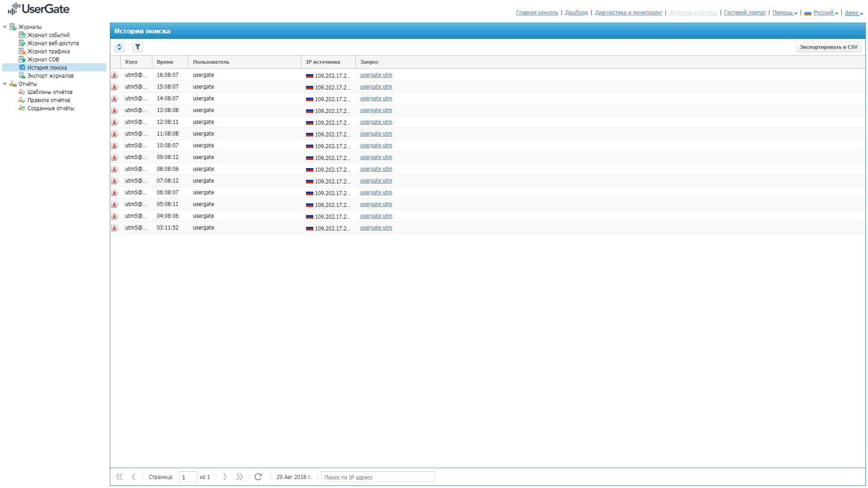Click the refresh icon in the toolbar
The image size is (868, 488).
click(x=119, y=47)
